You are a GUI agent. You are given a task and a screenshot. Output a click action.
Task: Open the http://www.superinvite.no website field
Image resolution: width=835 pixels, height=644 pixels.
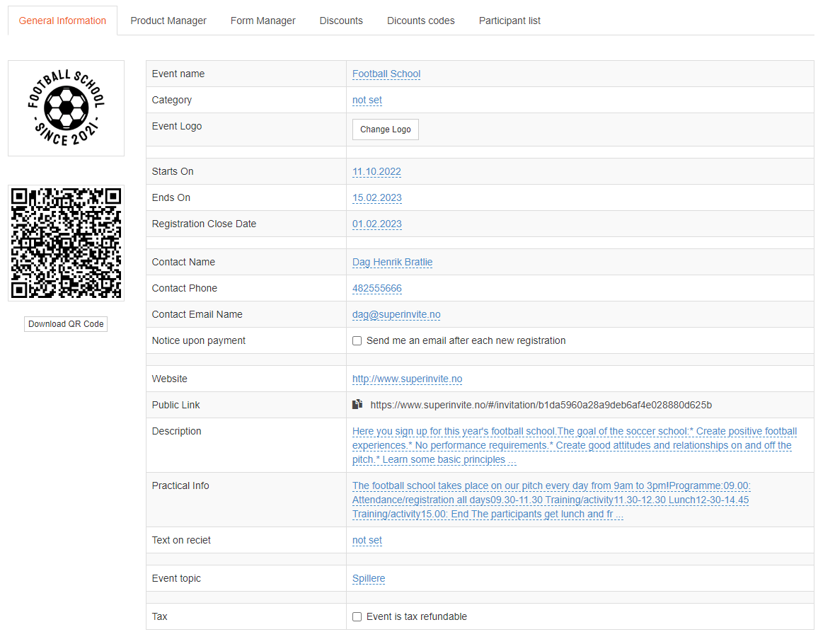(408, 379)
